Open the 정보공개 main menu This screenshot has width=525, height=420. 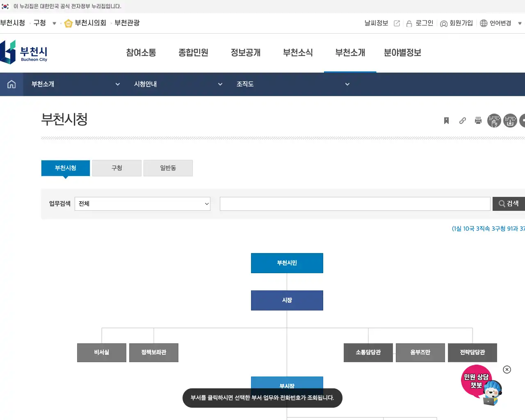coord(246,52)
